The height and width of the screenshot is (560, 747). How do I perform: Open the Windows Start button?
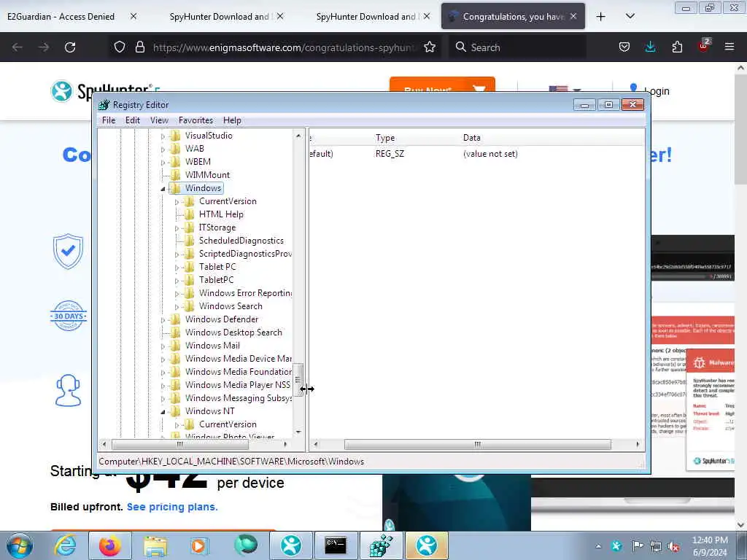click(x=20, y=545)
